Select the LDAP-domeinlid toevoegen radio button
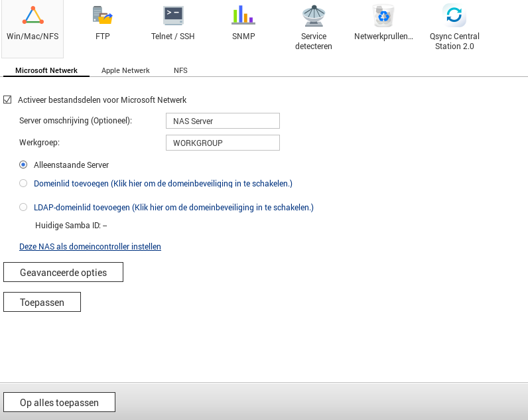528x420 pixels. 23,207
